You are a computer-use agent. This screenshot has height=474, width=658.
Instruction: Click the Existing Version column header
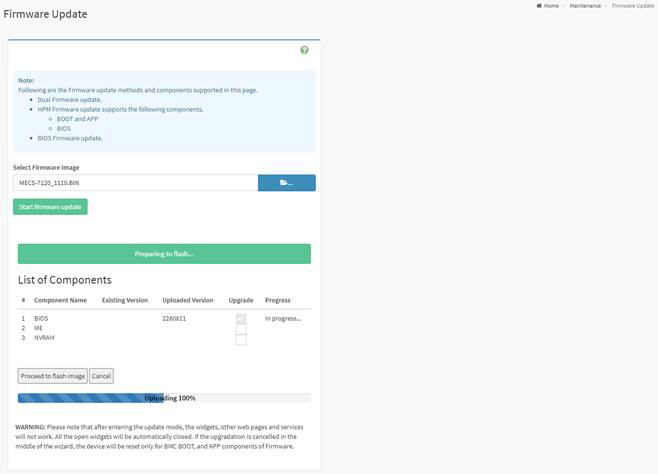click(x=124, y=300)
